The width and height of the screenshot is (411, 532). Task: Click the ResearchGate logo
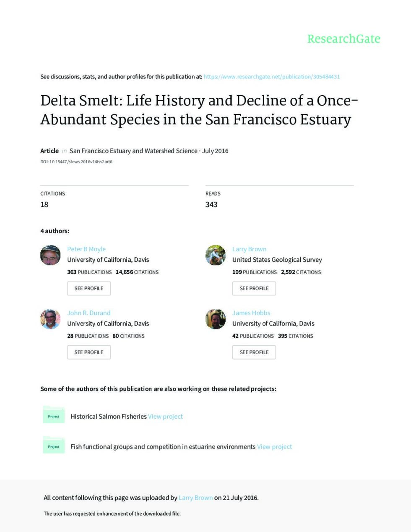point(343,39)
